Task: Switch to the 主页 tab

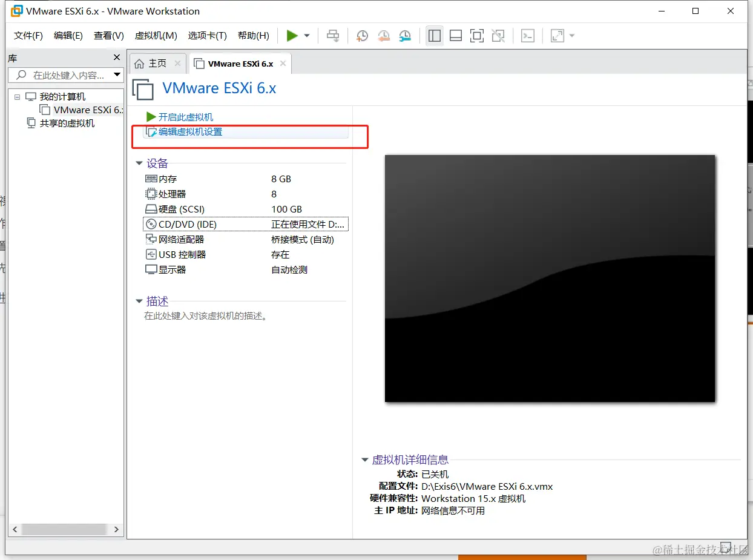Action: coord(157,63)
